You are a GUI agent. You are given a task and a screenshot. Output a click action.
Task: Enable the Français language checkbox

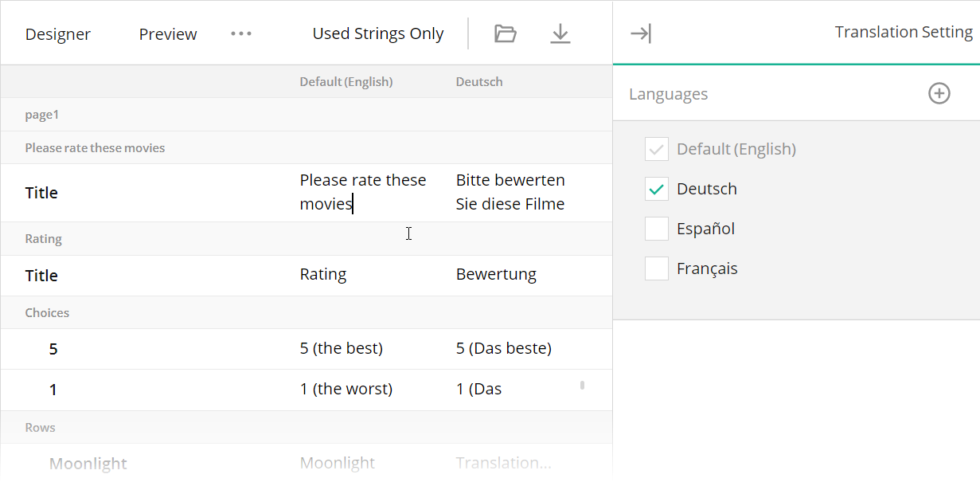point(656,268)
